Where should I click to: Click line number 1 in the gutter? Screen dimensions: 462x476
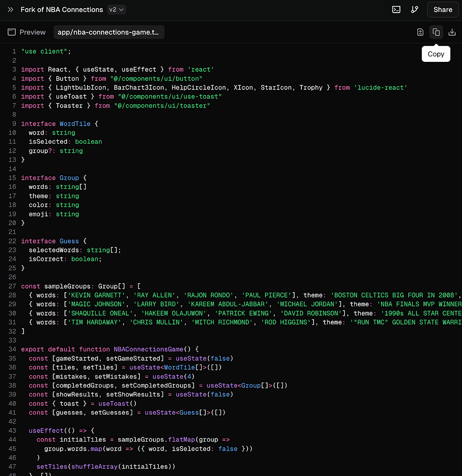(x=14, y=51)
